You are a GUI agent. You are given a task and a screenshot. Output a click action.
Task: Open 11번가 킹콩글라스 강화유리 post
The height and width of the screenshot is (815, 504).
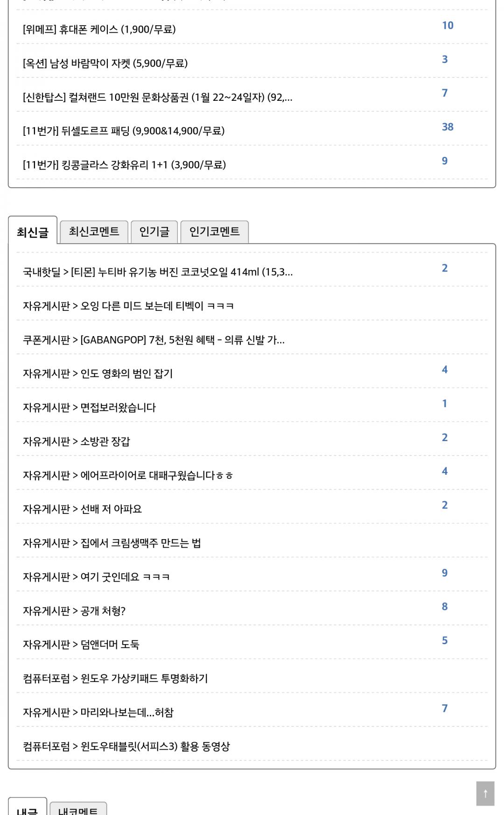(124, 165)
